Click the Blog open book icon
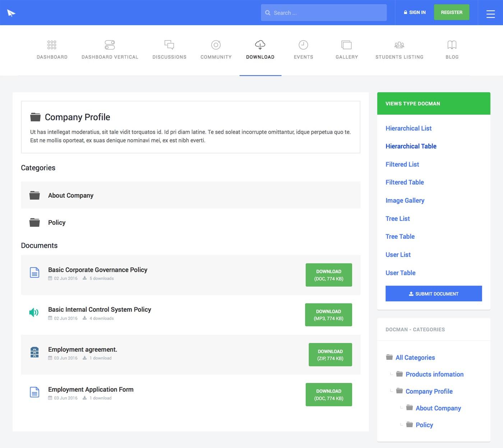 click(452, 45)
